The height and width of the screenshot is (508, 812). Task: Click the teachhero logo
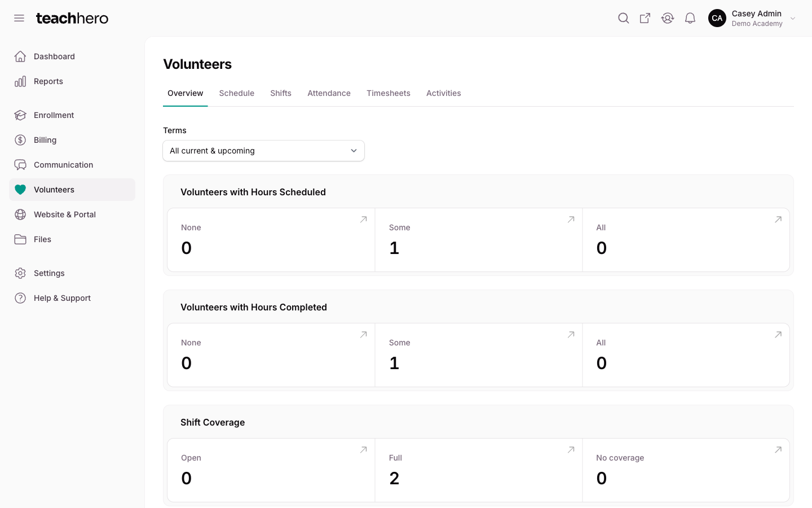72,18
